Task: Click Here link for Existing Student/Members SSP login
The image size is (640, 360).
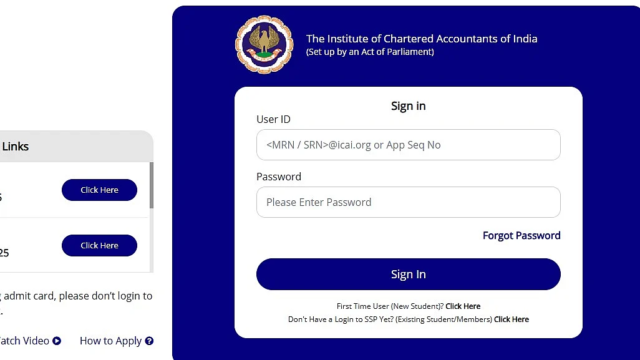Action: click(x=511, y=319)
